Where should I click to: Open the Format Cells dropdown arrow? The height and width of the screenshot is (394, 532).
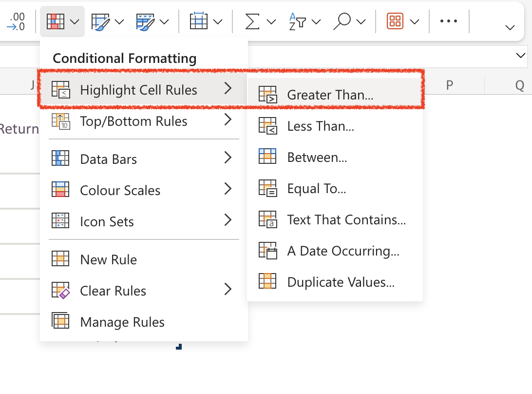point(218,21)
